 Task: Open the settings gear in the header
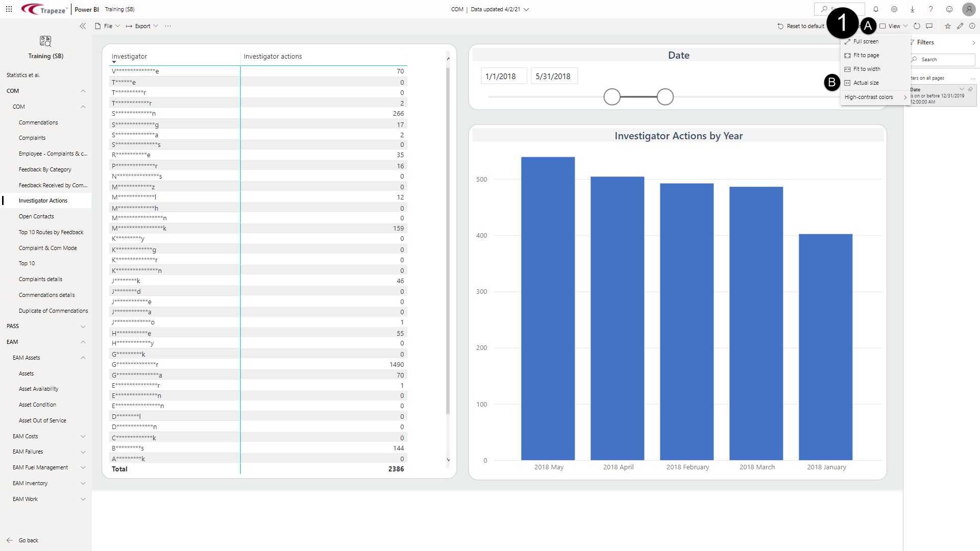[894, 9]
